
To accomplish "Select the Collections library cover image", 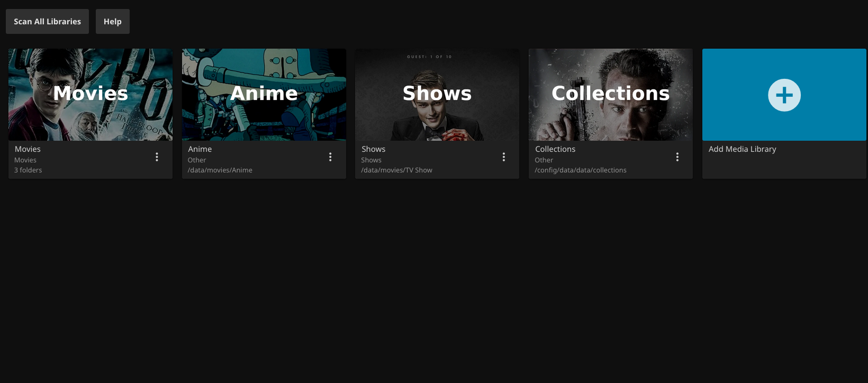I will (x=611, y=95).
